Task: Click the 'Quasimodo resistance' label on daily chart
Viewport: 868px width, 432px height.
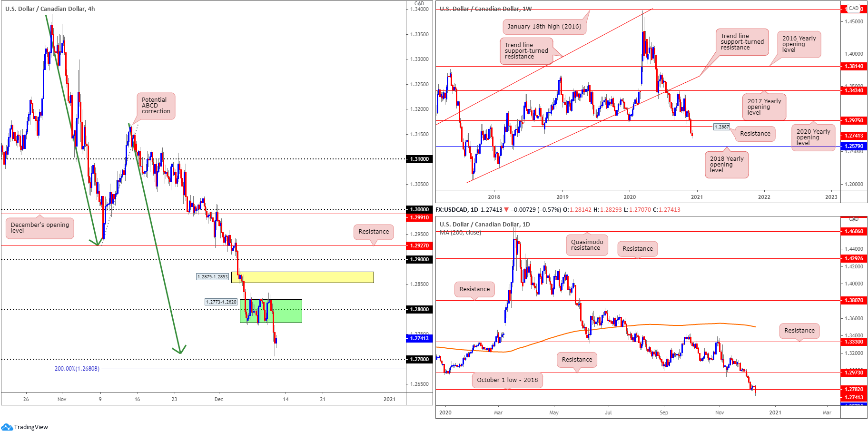Action: 586,245
